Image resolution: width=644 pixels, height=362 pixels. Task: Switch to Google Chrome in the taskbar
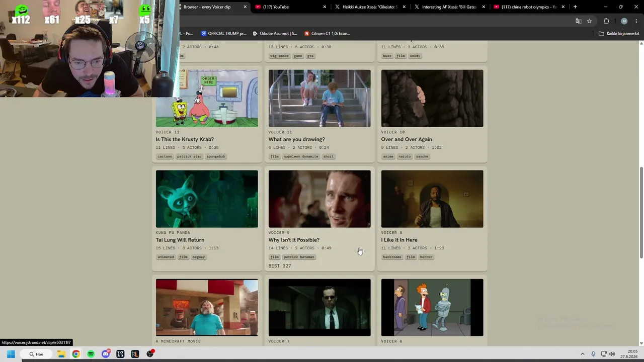(x=75, y=354)
